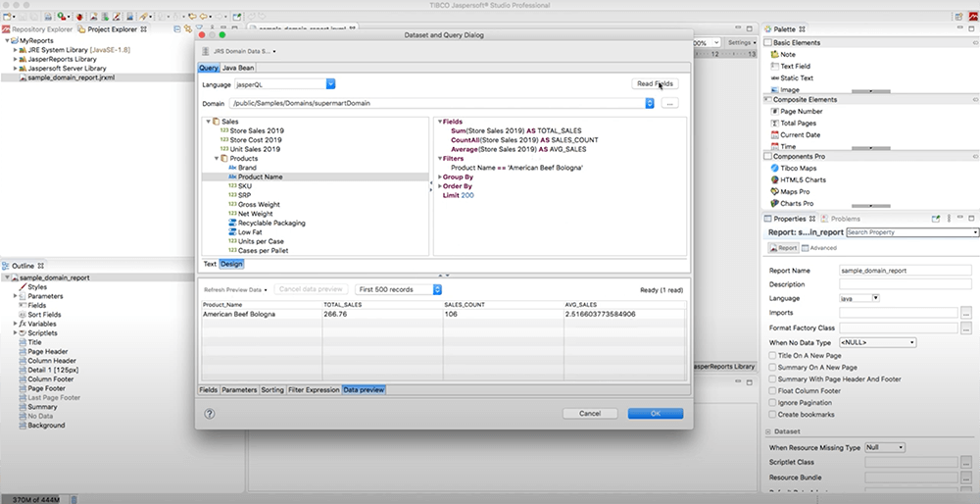Expand the Order By section
980x504 pixels.
[439, 186]
